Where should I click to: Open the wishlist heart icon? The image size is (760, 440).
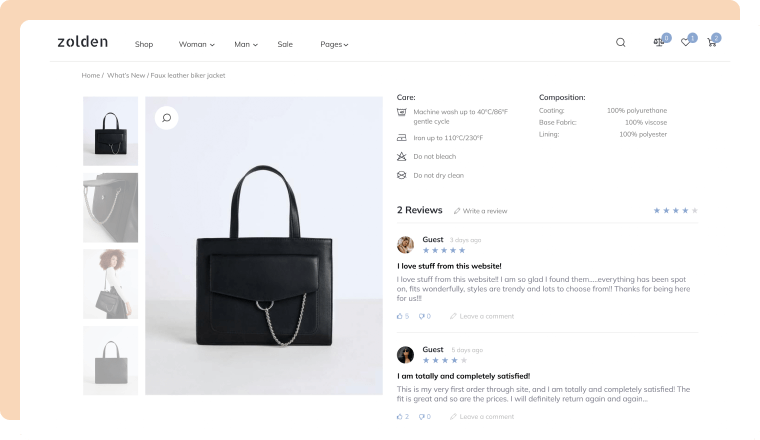[x=686, y=42]
